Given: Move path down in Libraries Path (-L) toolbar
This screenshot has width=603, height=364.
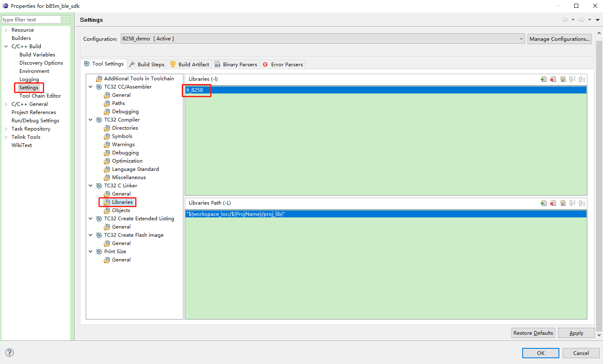Looking at the screenshot, I should click(x=582, y=203).
